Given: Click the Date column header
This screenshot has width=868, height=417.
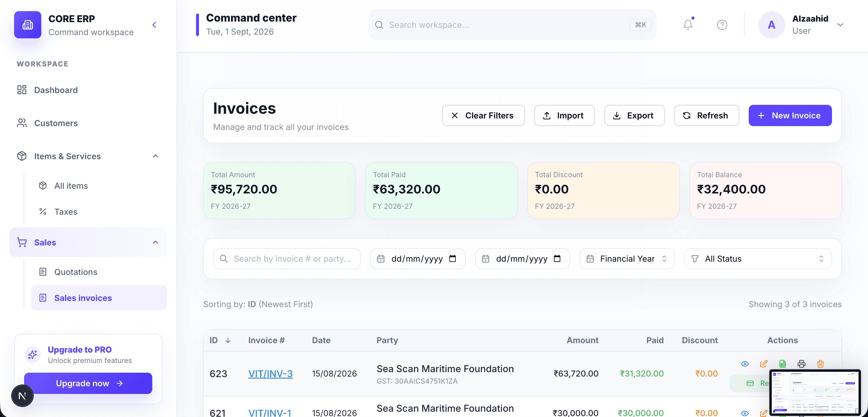Looking at the screenshot, I should click(321, 341).
